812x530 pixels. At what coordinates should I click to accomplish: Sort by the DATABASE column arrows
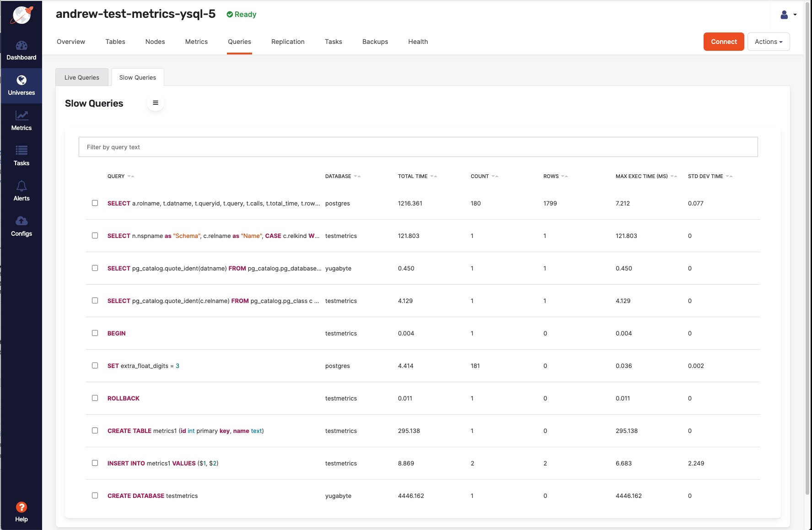pyautogui.click(x=357, y=176)
